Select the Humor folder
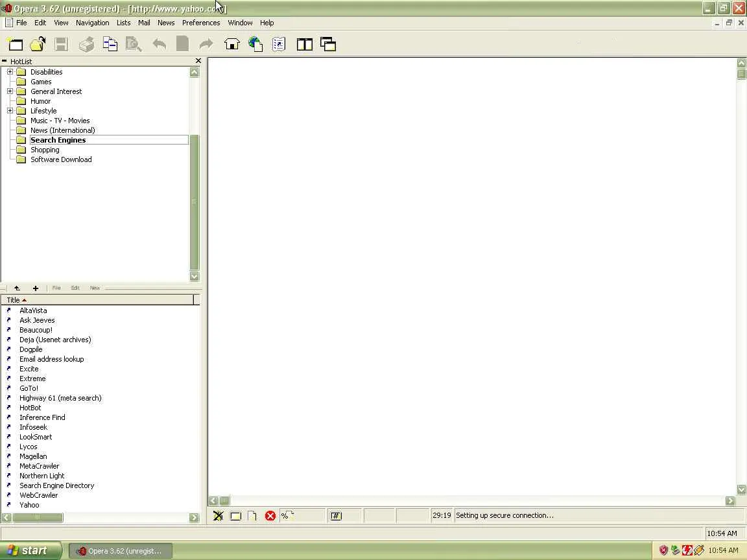 40,101
